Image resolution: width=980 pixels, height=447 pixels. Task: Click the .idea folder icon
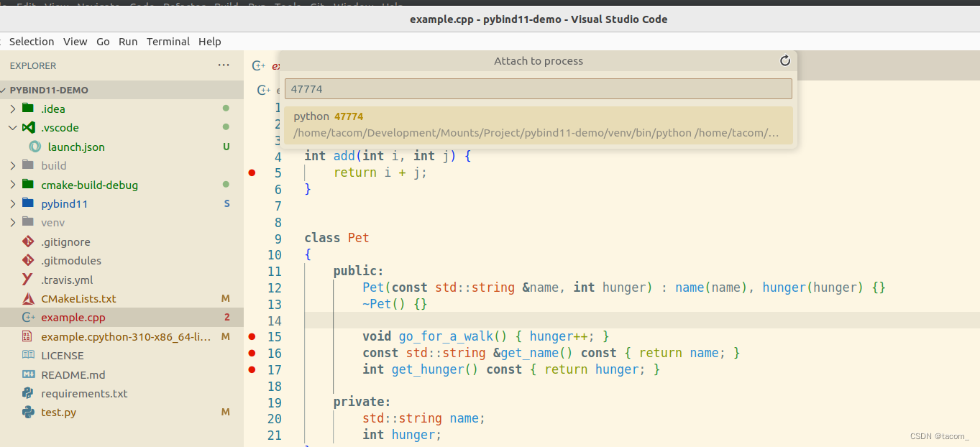[x=28, y=109]
